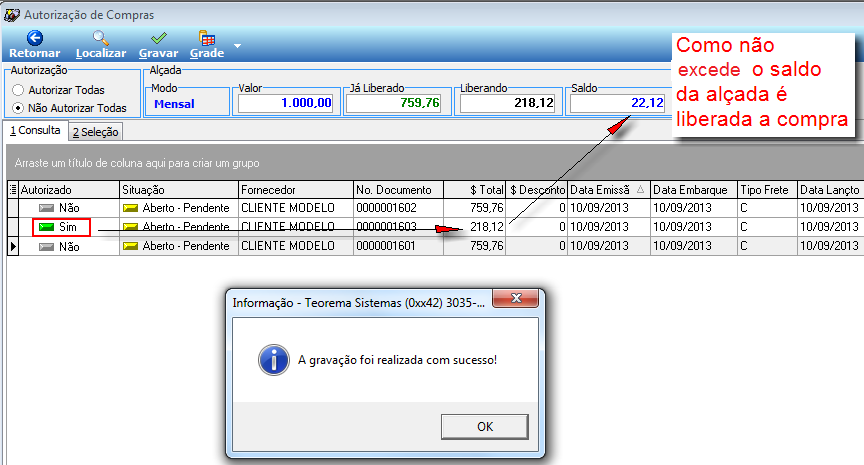Select document number 0000001601 cell
This screenshot has width=864, height=465.
point(398,246)
